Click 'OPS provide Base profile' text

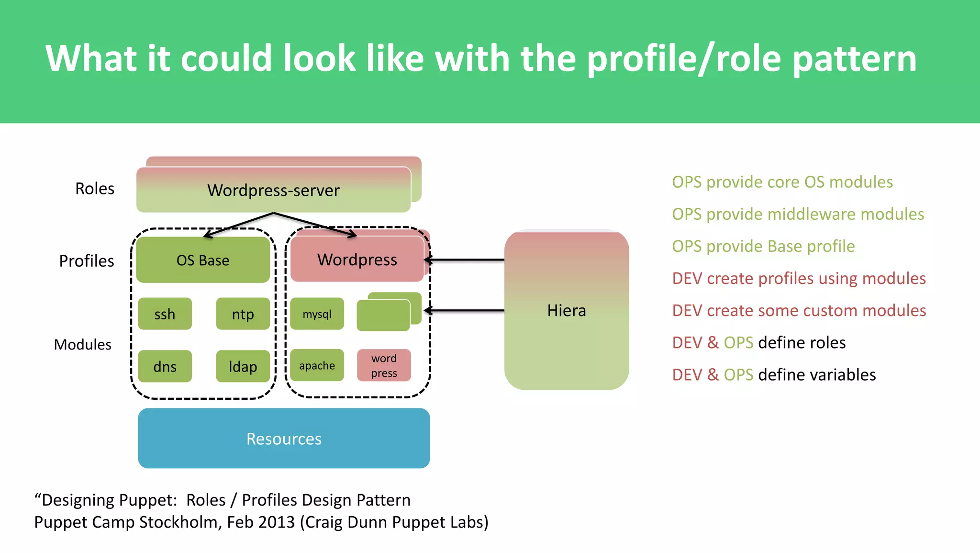(x=763, y=246)
